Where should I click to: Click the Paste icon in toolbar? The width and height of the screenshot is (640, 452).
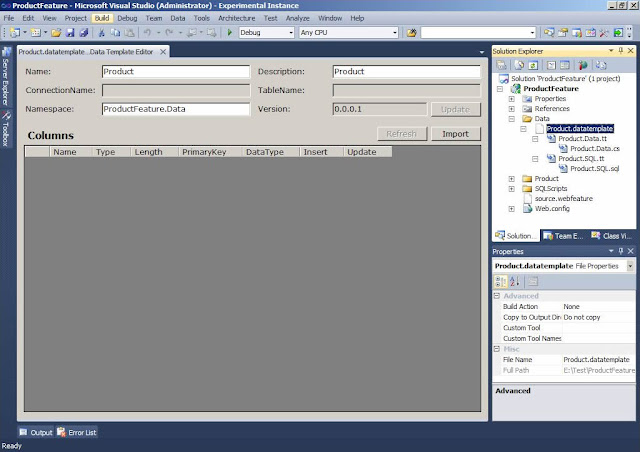click(x=129, y=33)
